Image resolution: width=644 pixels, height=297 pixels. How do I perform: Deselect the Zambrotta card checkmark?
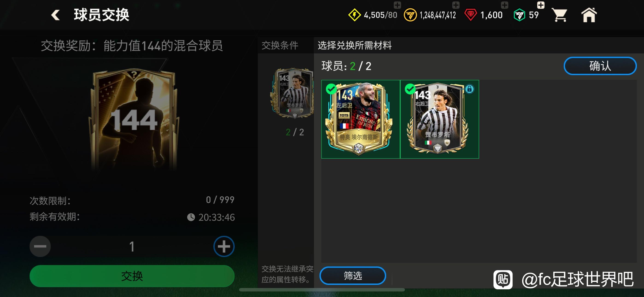pyautogui.click(x=410, y=89)
